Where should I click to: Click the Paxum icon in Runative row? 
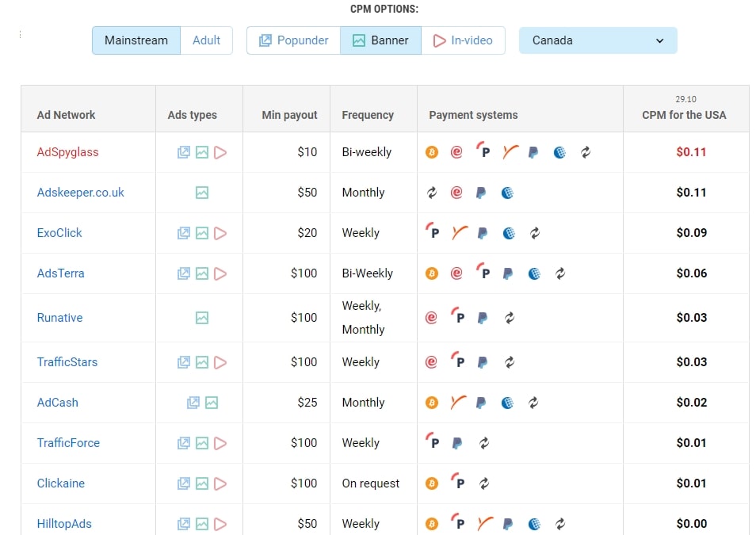[x=458, y=316]
